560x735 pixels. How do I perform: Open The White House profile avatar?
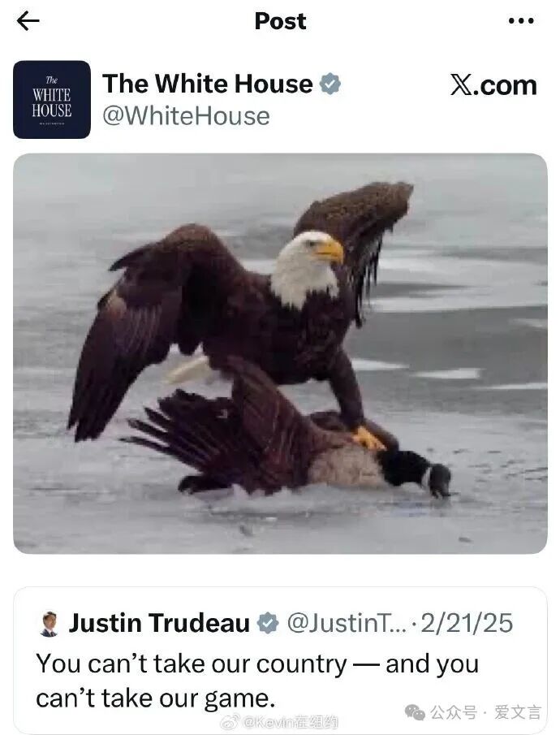coord(52,99)
